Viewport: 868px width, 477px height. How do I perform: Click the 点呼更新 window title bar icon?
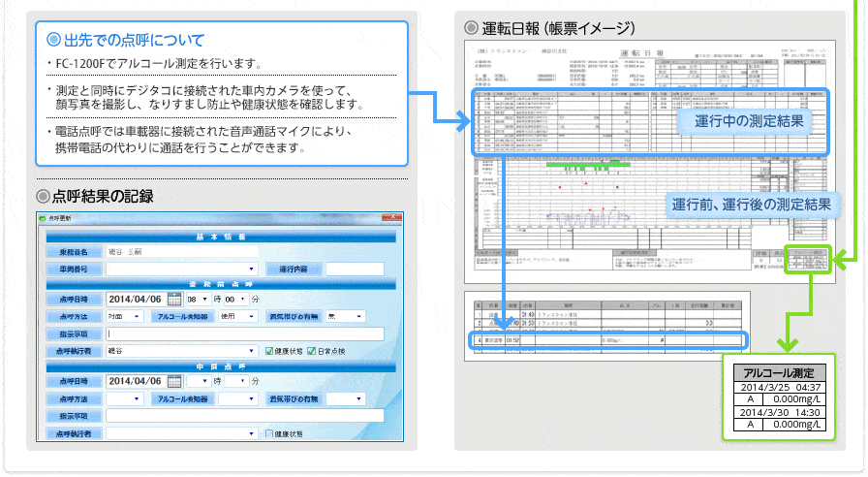tap(40, 218)
